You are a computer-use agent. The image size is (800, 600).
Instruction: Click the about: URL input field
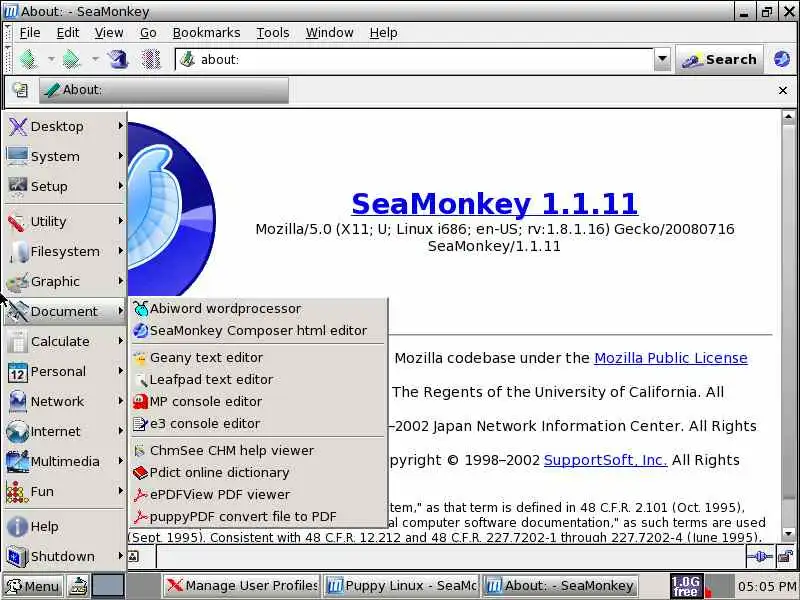coord(414,60)
